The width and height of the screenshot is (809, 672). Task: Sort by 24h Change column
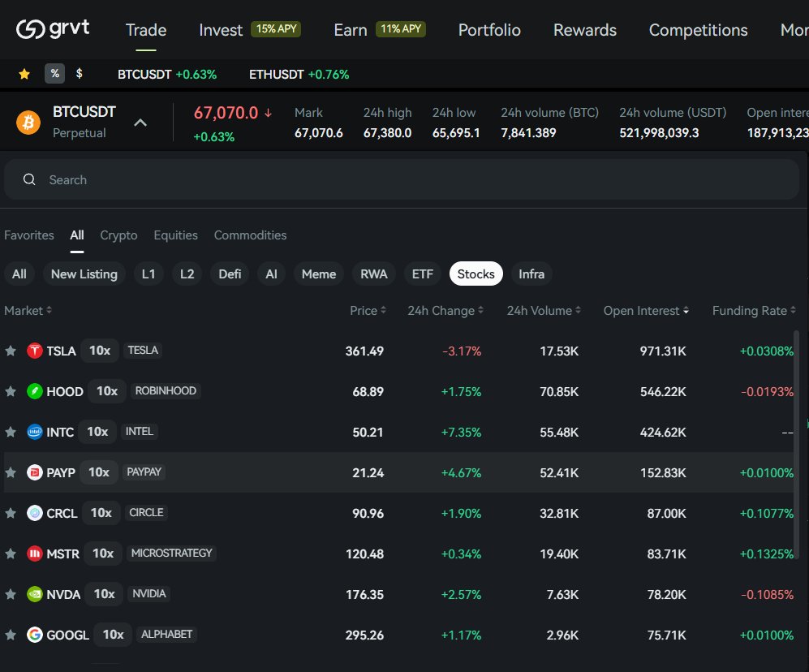445,311
